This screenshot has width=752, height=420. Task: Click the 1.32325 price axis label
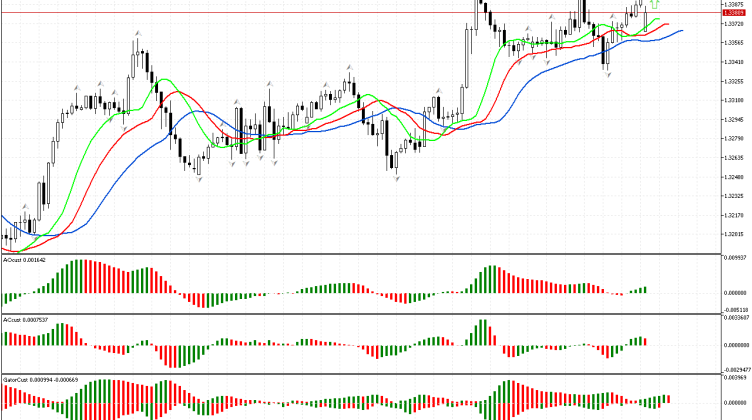pos(735,196)
